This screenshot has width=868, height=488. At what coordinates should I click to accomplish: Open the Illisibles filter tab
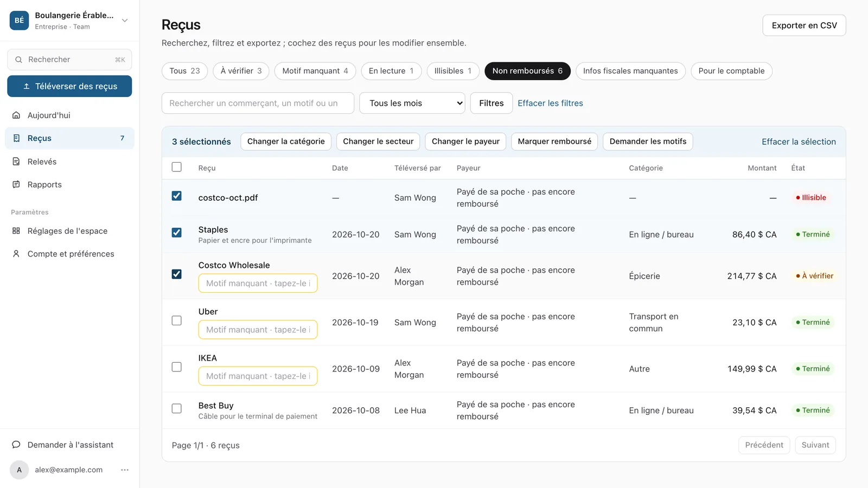tap(453, 71)
